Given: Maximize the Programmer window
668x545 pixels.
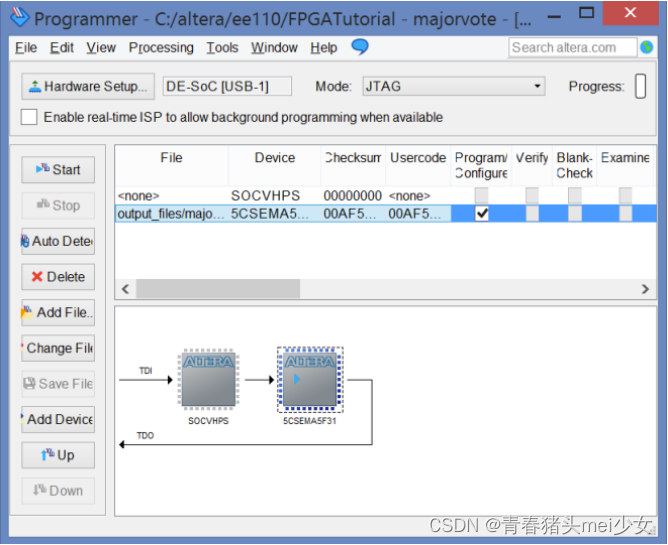Looking at the screenshot, I should tap(587, 13).
